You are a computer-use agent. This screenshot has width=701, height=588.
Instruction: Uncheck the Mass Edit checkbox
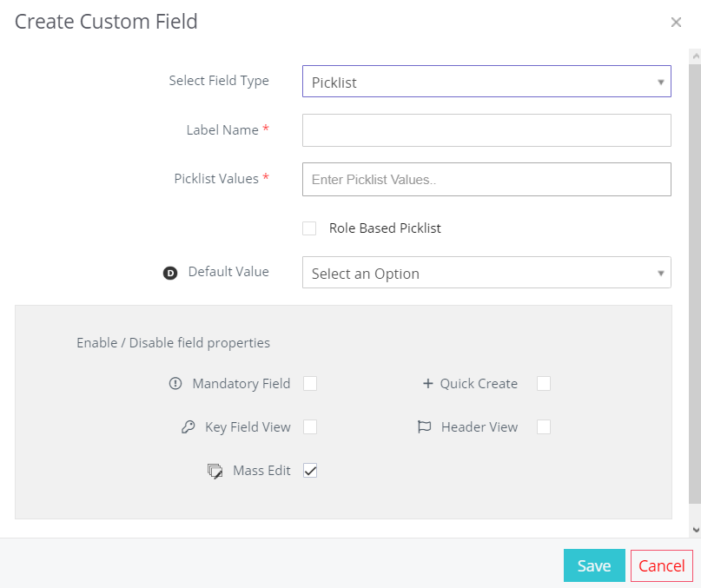point(310,471)
